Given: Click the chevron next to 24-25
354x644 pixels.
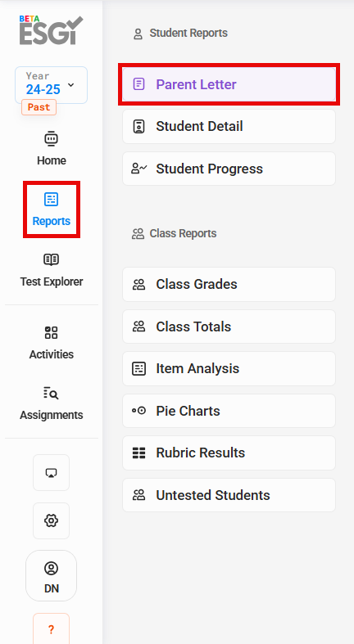Looking at the screenshot, I should (x=70, y=85).
